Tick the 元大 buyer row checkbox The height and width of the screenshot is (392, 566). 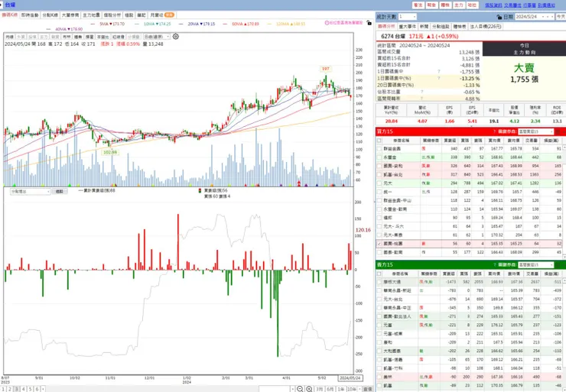[379, 183]
